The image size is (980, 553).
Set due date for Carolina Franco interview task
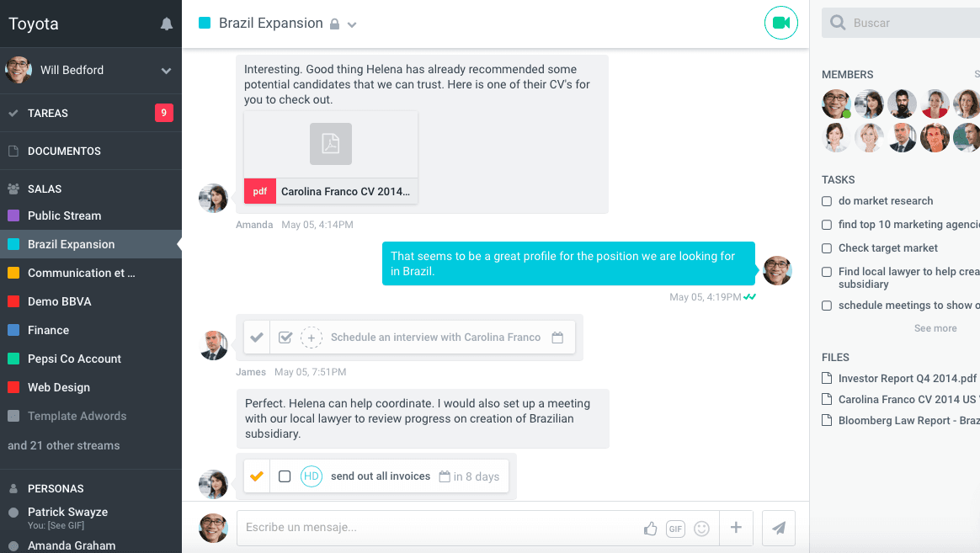click(557, 338)
